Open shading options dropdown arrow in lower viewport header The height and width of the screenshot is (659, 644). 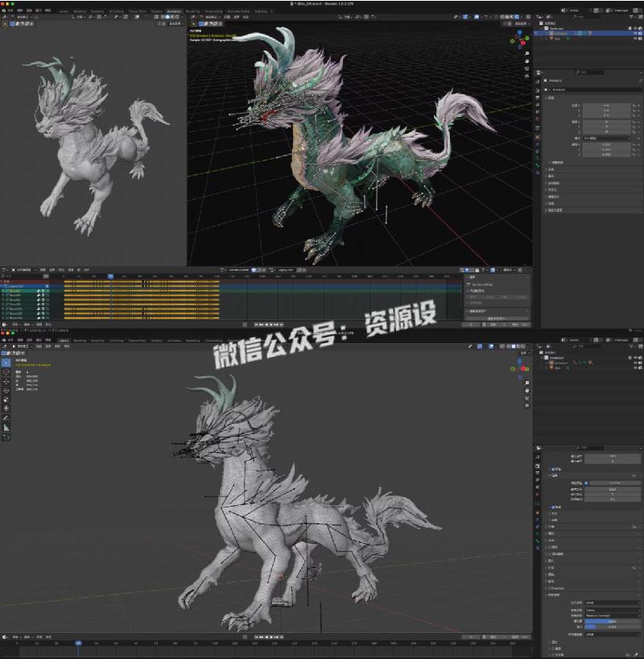click(527, 347)
